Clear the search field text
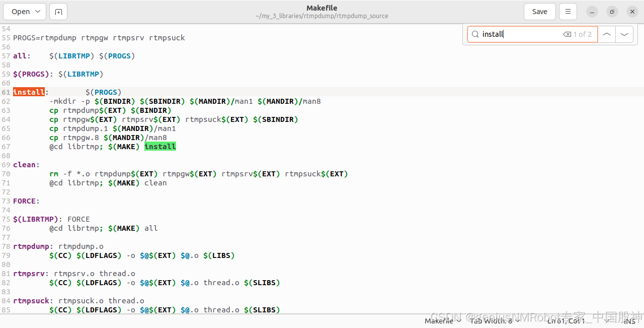 [567, 34]
